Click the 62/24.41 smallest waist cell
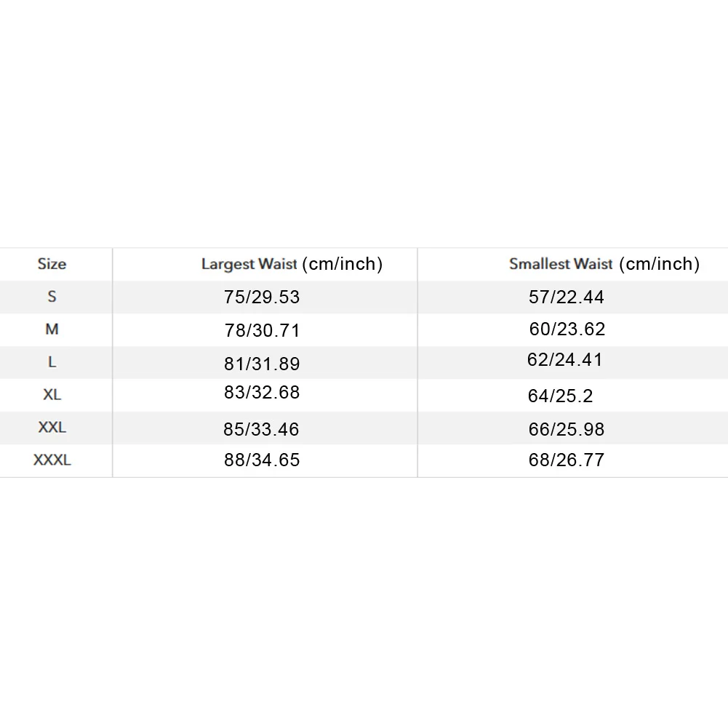The height and width of the screenshot is (728, 728). point(564,360)
